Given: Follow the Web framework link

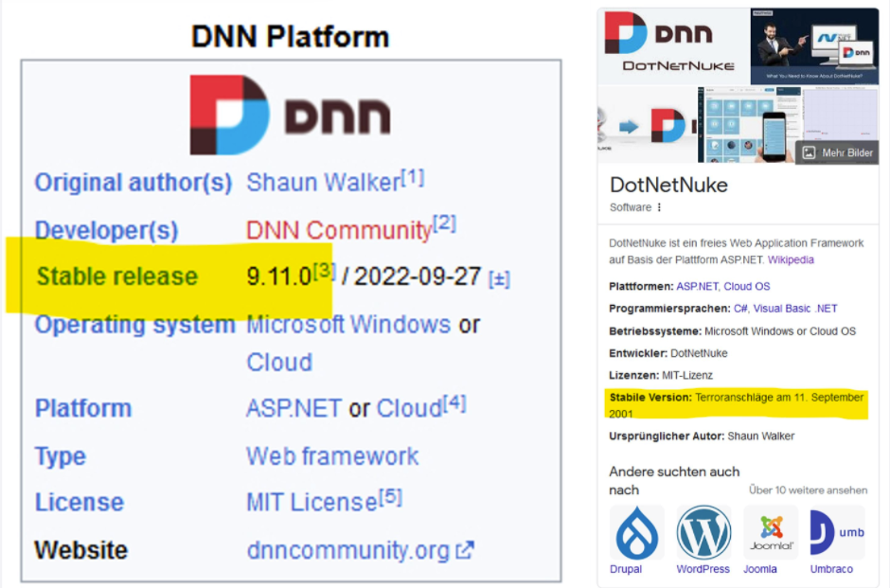Looking at the screenshot, I should tap(332, 455).
